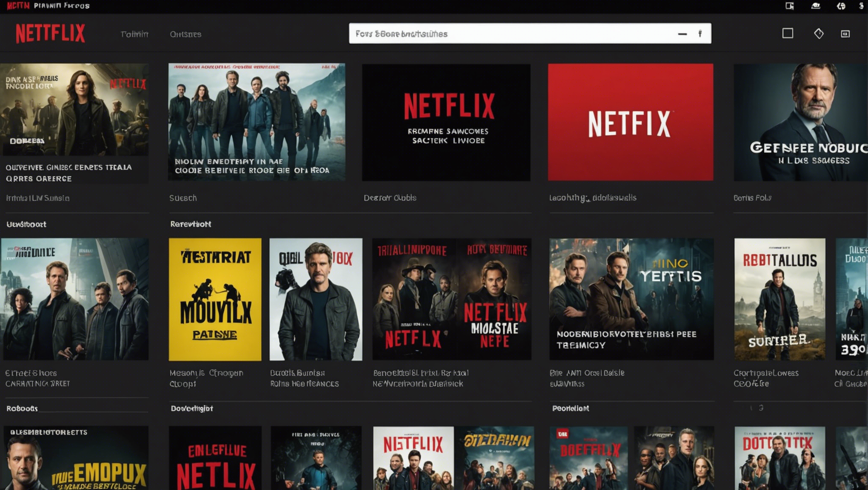Select the 'Roboots' section heading
This screenshot has height=490, width=868.
pos(22,408)
